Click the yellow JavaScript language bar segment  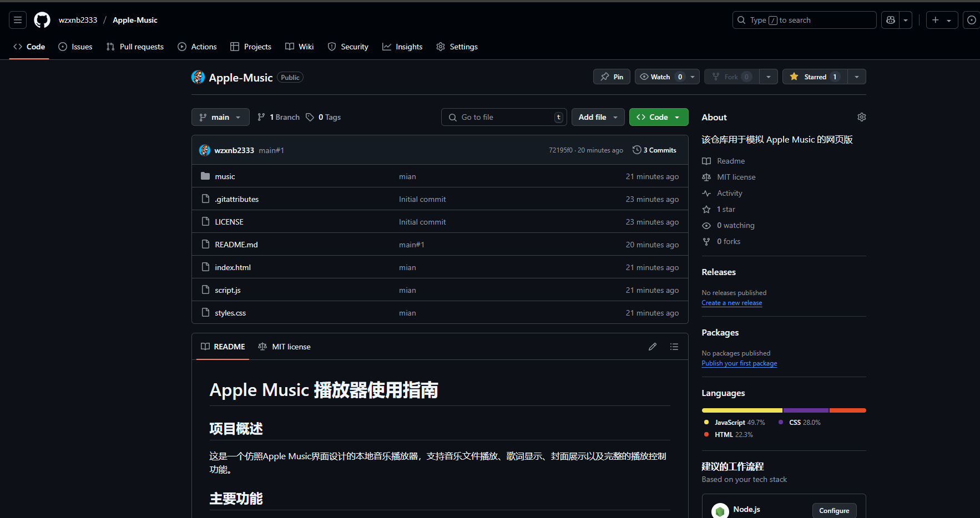(x=741, y=410)
